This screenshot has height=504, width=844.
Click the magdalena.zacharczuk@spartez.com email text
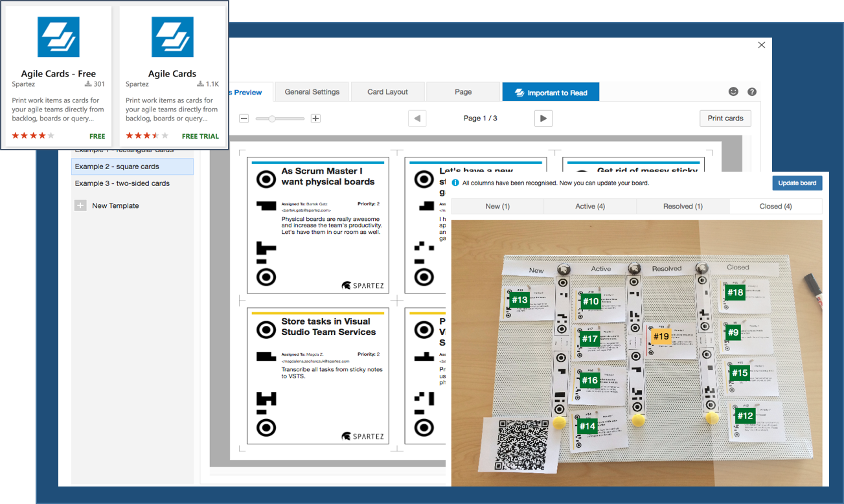coord(315,361)
